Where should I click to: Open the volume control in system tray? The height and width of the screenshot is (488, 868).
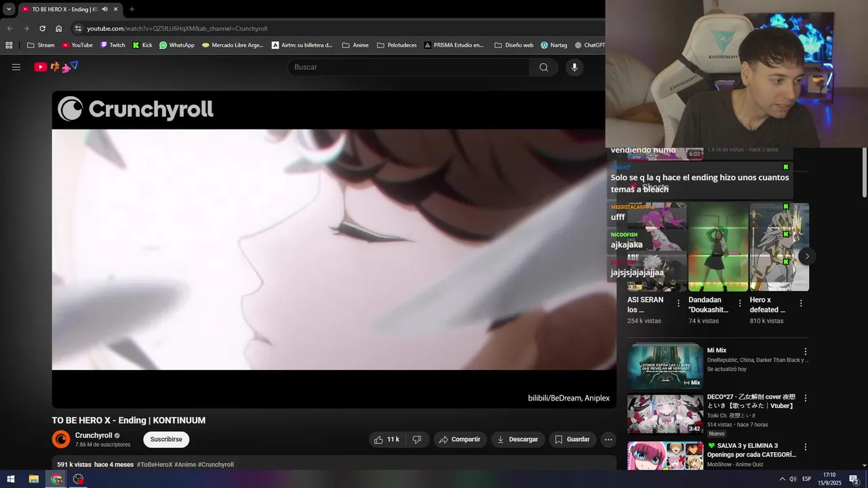point(792,479)
